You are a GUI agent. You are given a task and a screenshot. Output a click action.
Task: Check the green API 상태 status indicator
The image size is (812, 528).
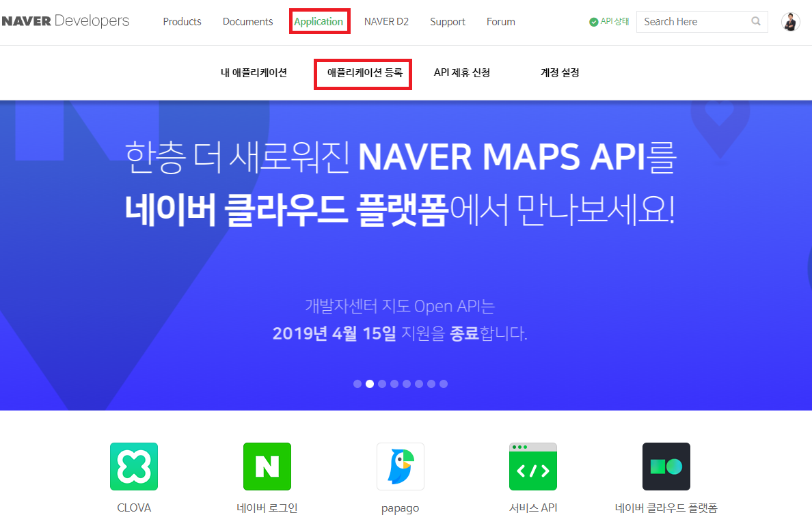pos(594,21)
